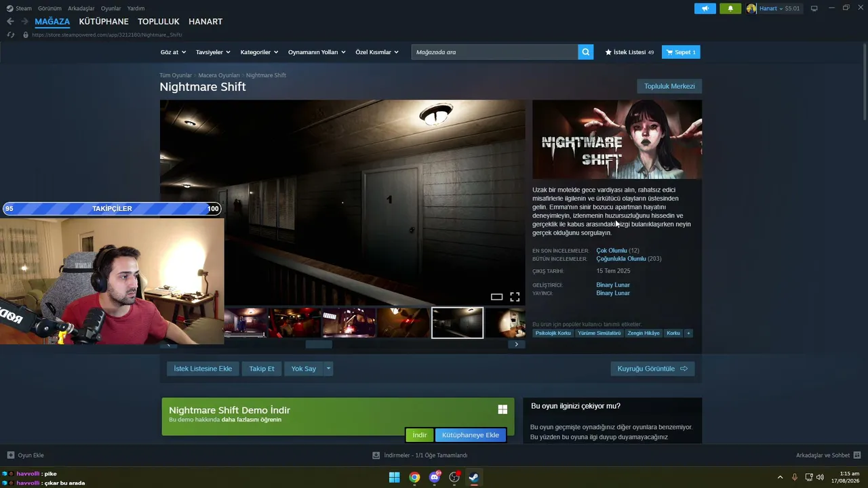
Task: Go back with the navigation arrow
Action: pos(10,22)
